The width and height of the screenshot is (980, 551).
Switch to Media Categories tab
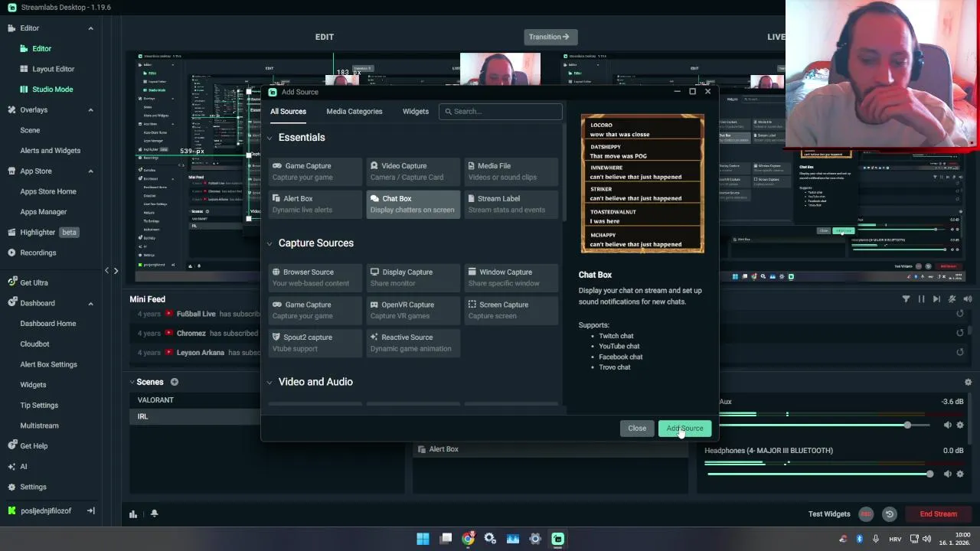(354, 111)
